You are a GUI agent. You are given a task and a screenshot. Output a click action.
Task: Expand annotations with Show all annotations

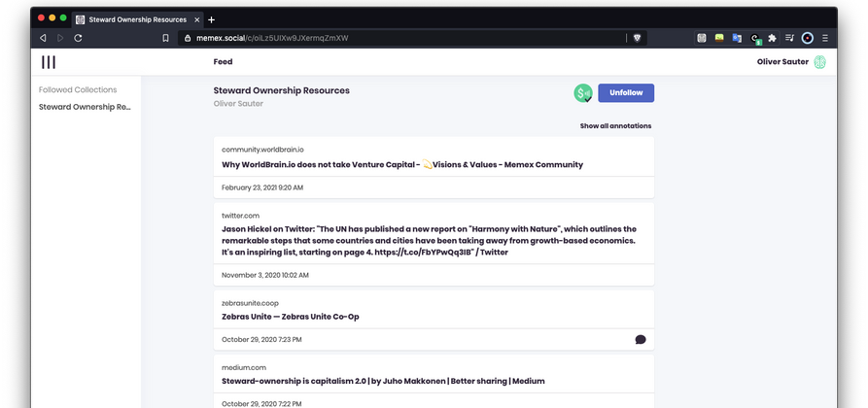(x=615, y=126)
